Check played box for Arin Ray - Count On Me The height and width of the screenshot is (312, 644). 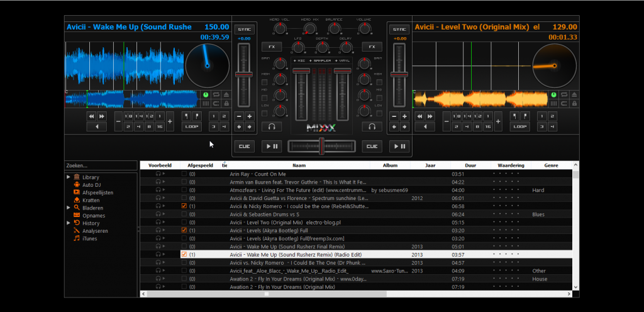(x=184, y=174)
